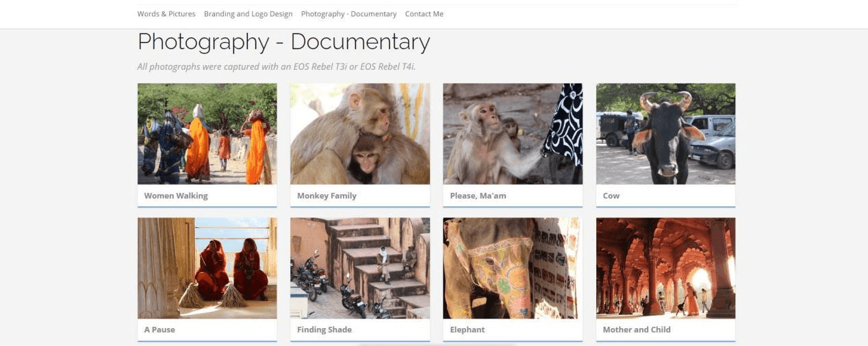
Task: Select the Monkey Family caption text
Action: click(x=327, y=196)
